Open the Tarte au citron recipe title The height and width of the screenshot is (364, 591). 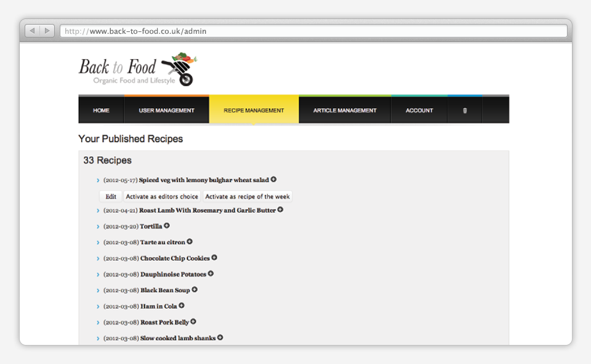pyautogui.click(x=163, y=242)
